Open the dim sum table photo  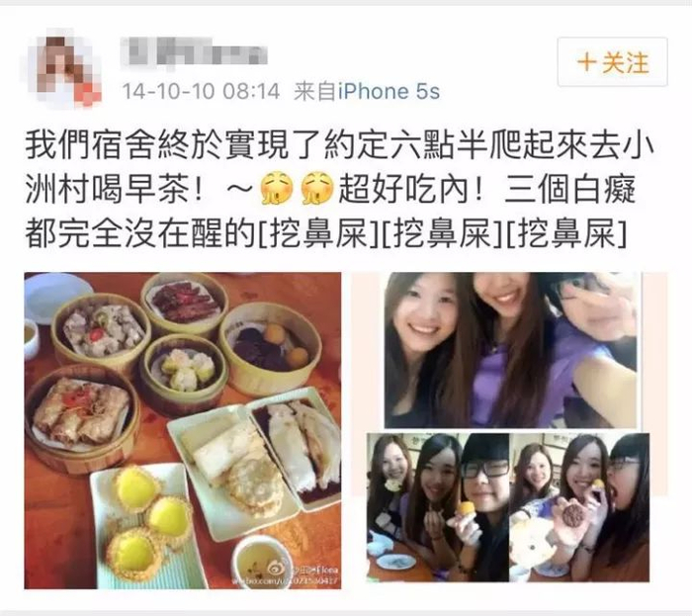click(183, 431)
